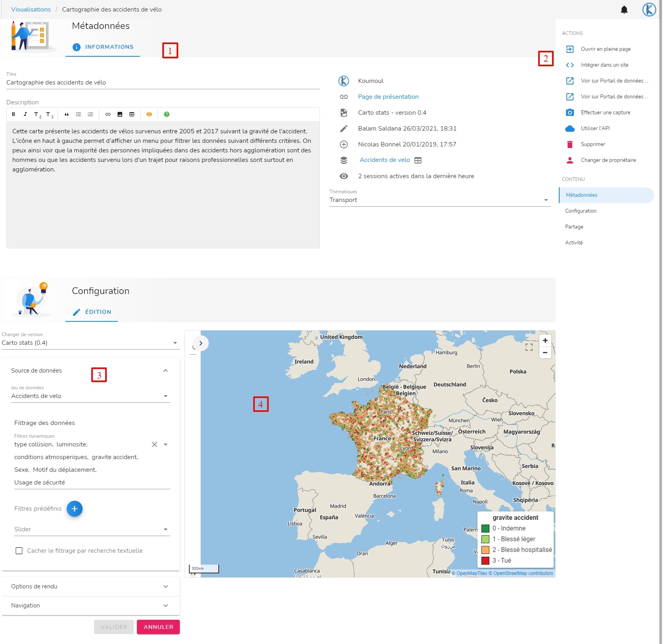The image size is (664, 644).
Task: Expand the Options de rendu section
Action: (90, 586)
